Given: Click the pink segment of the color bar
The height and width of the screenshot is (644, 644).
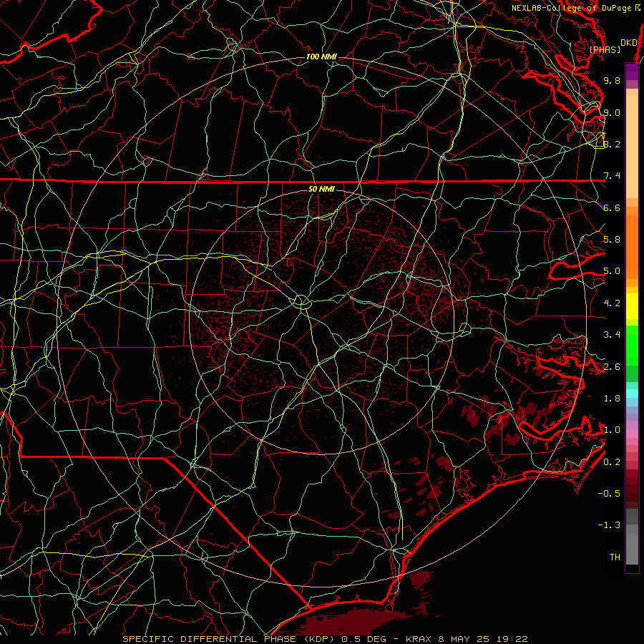Looking at the screenshot, I should (x=632, y=434).
